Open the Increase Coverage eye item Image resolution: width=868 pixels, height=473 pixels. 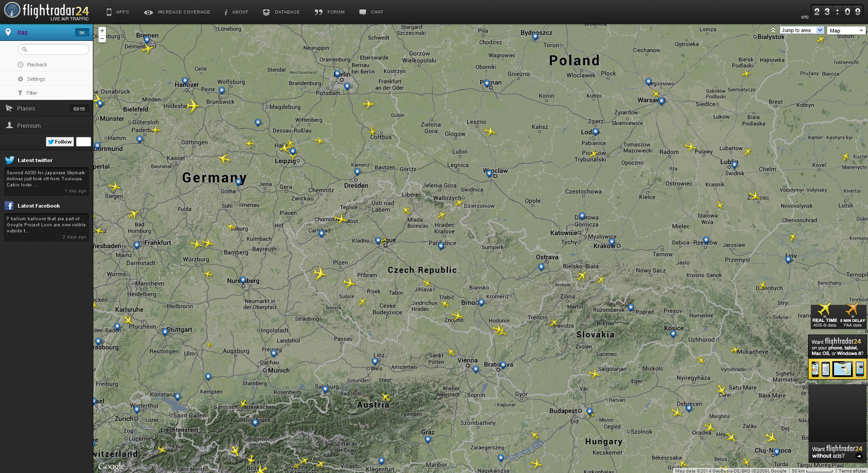(x=177, y=12)
